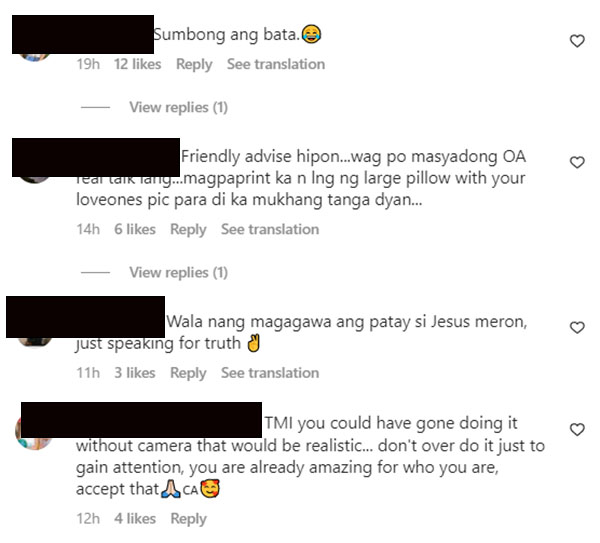See translation of 'Friendly advise hipon' comment
This screenshot has height=543, width=600.
pyautogui.click(x=270, y=229)
